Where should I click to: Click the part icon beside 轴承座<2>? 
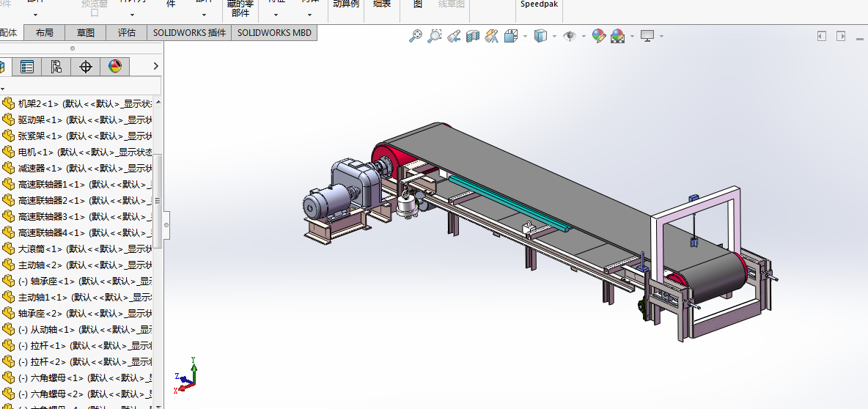pyautogui.click(x=8, y=313)
